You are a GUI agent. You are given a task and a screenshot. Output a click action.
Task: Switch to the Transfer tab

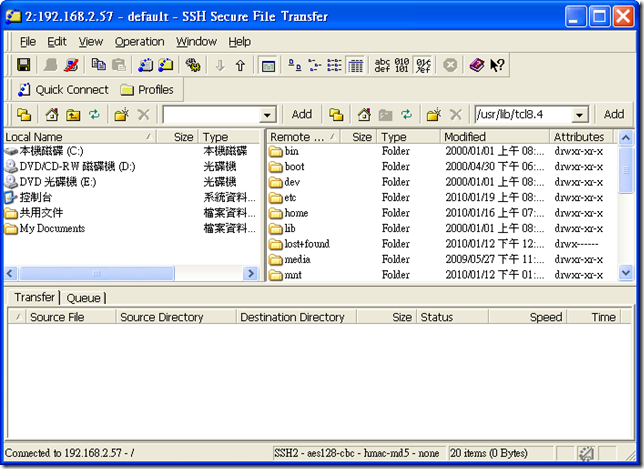[34, 297]
